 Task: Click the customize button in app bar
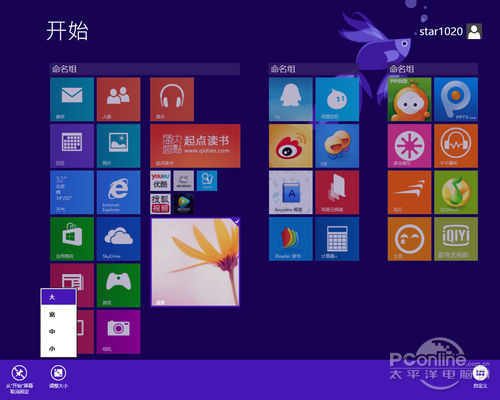(480, 377)
